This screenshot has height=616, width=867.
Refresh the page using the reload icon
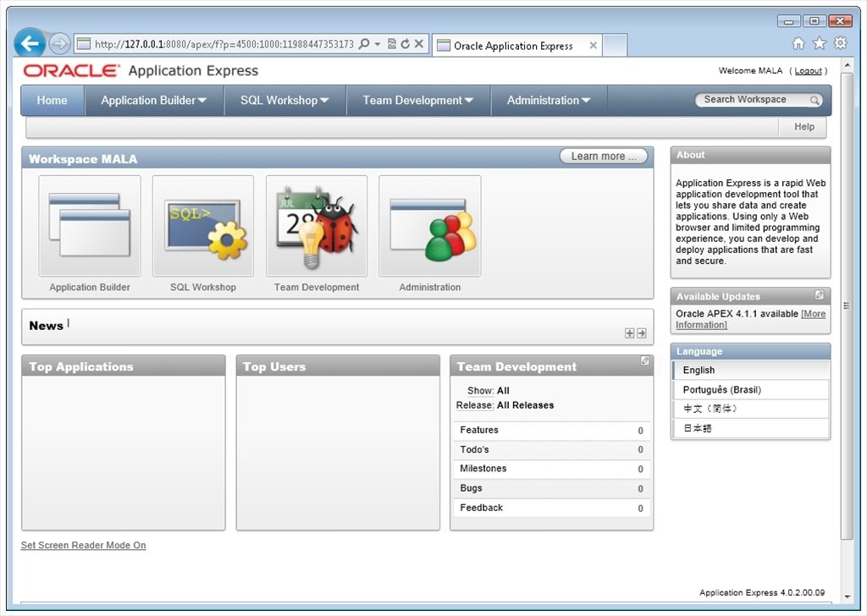click(406, 44)
